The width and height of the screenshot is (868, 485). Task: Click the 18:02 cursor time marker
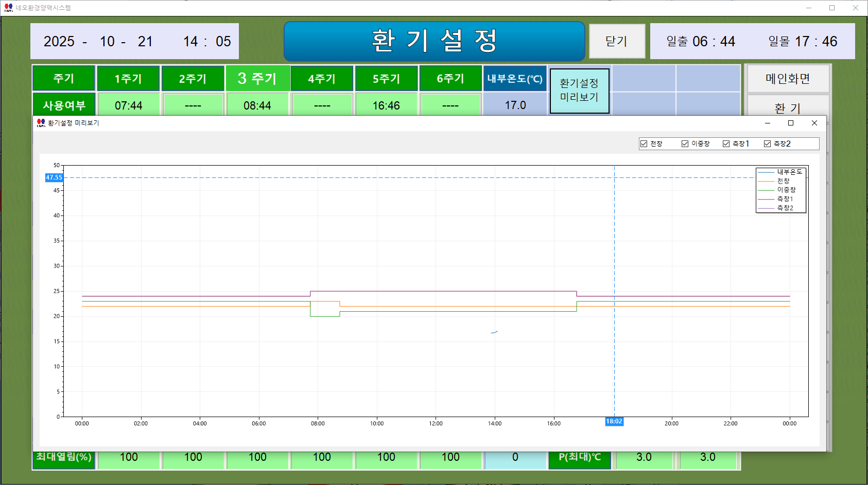tap(614, 421)
